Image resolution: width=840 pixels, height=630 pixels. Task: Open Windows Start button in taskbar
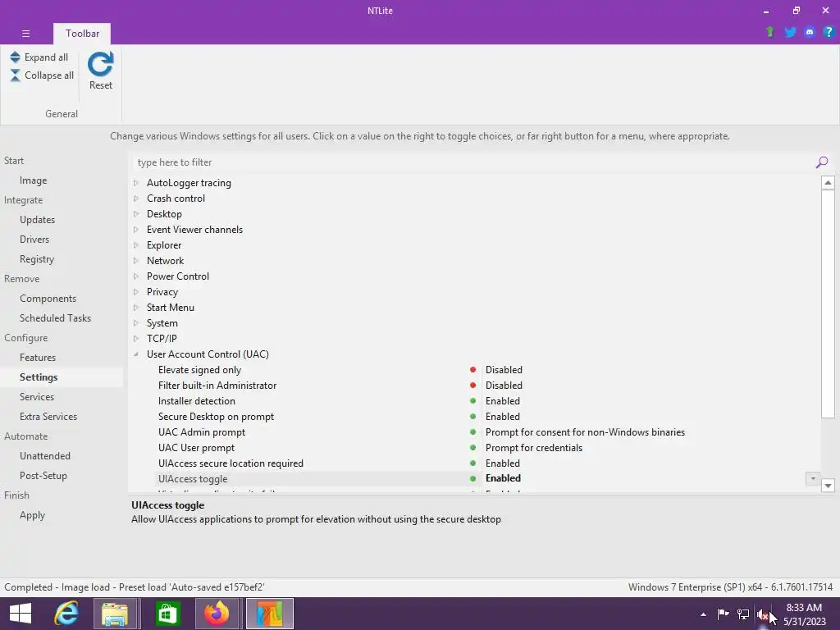pos(21,614)
